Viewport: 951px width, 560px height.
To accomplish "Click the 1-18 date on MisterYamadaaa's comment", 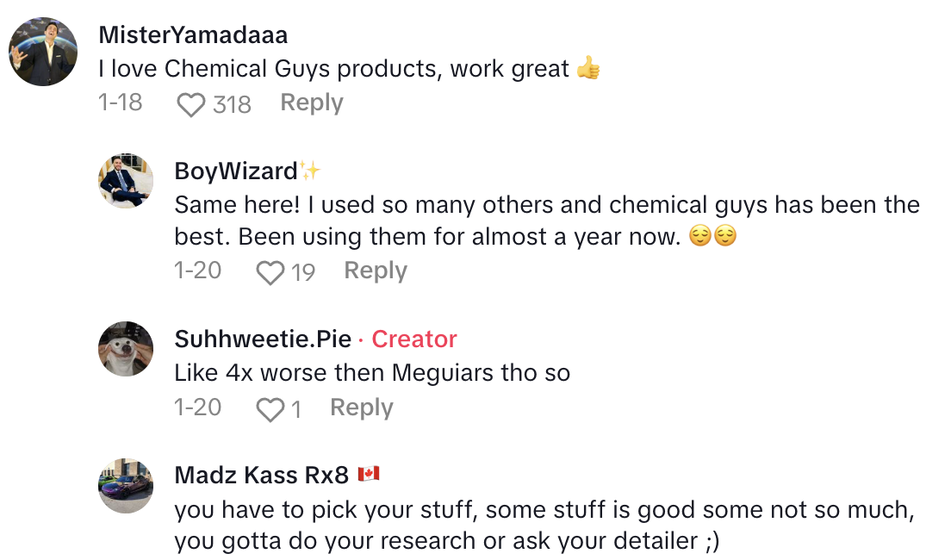I will [121, 103].
